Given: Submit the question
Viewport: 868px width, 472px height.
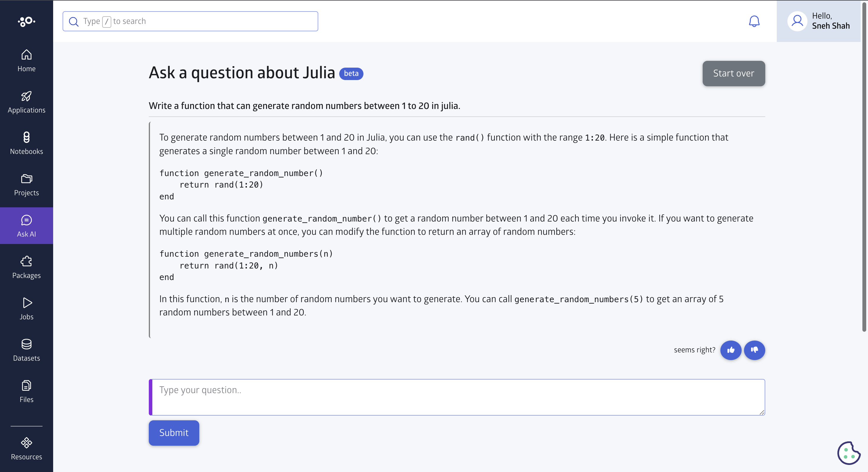Looking at the screenshot, I should point(174,433).
